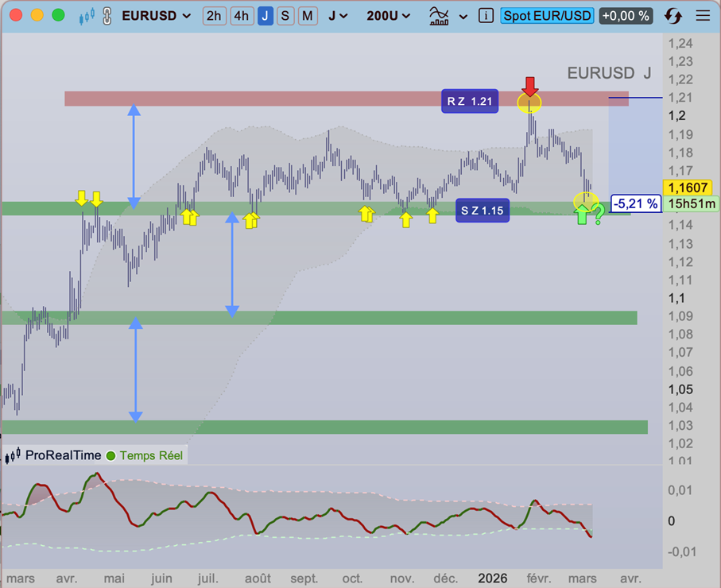The image size is (721, 588).
Task: Click the ProRealTime text label
Action: pyautogui.click(x=63, y=455)
